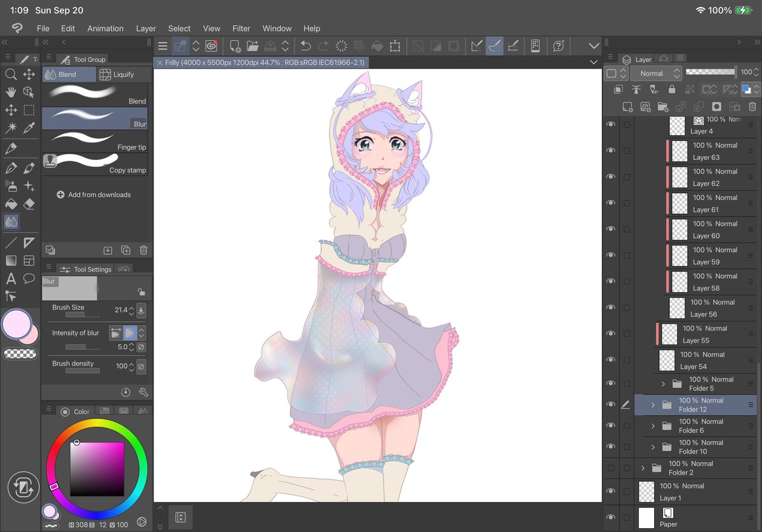Screen dimensions: 762x532
Task: Expand the command bar overflow chevron
Action: [x=594, y=46]
